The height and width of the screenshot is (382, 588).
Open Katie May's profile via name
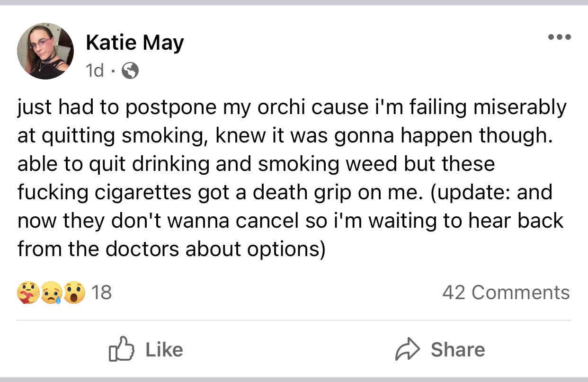pos(134,44)
